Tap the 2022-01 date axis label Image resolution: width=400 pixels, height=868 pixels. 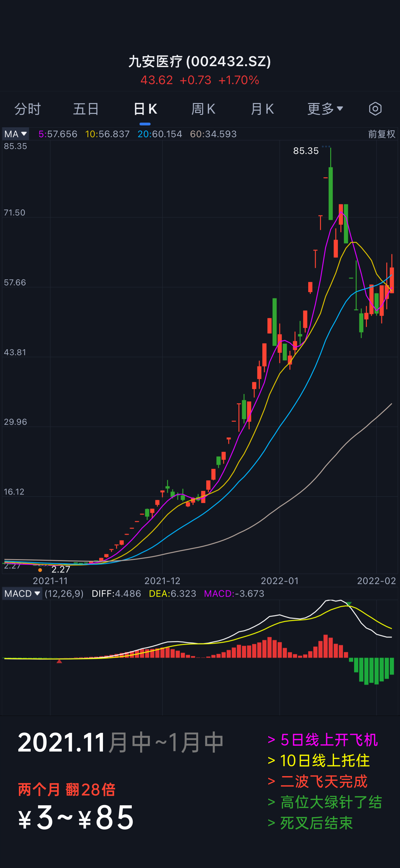(279, 581)
